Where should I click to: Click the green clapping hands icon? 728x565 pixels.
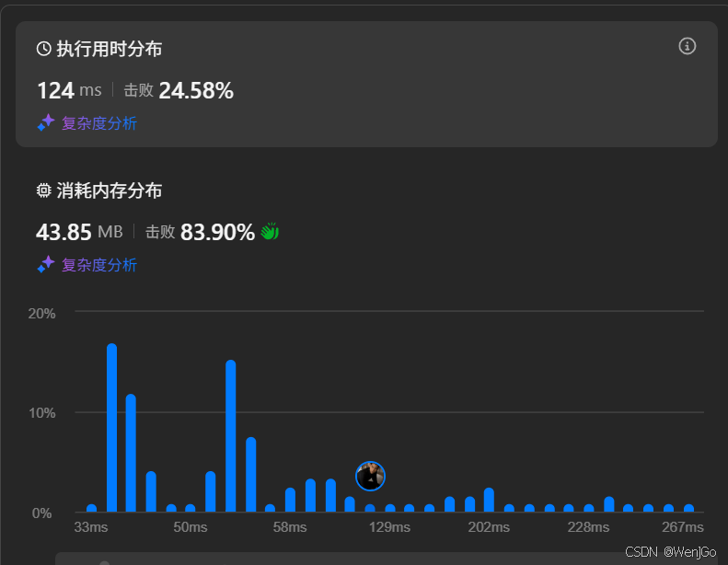tap(270, 231)
